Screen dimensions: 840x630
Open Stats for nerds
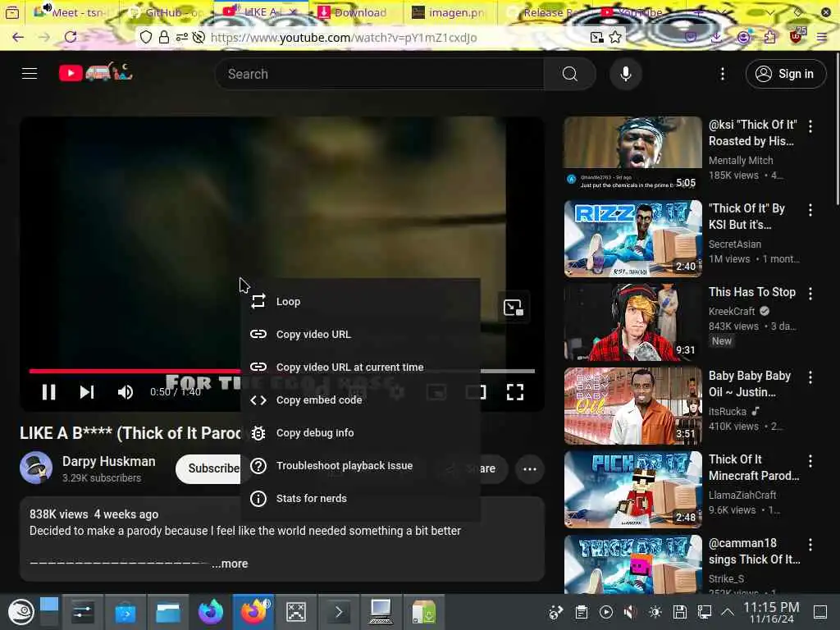pyautogui.click(x=361, y=498)
